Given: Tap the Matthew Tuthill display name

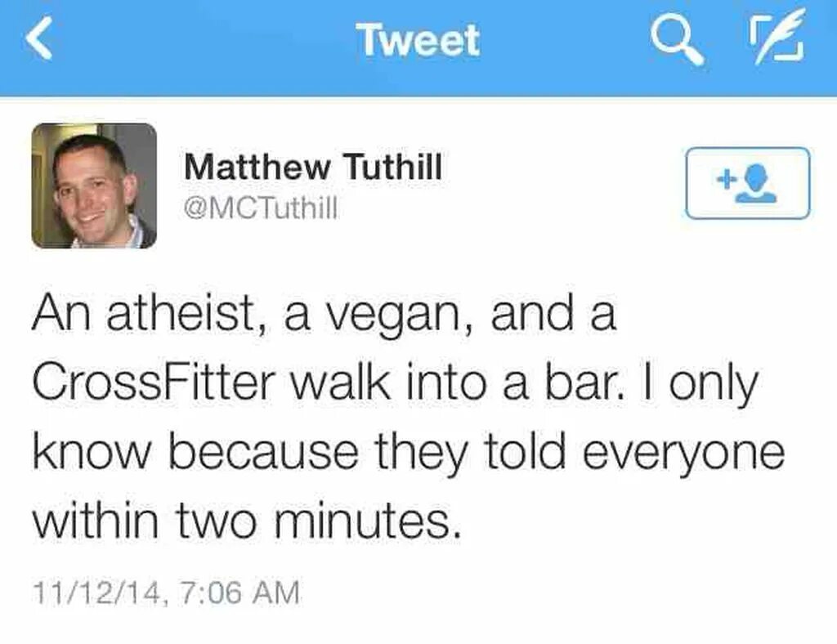Looking at the screenshot, I should pyautogui.click(x=313, y=168).
